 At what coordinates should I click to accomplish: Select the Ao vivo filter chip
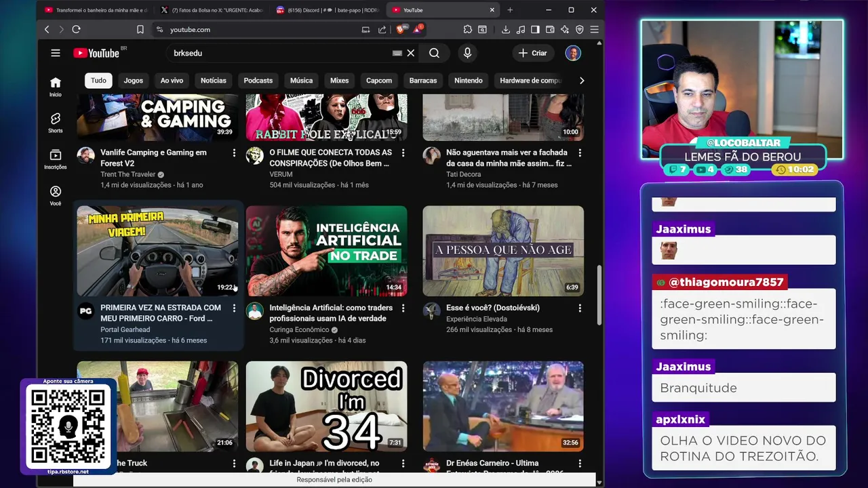coord(172,81)
